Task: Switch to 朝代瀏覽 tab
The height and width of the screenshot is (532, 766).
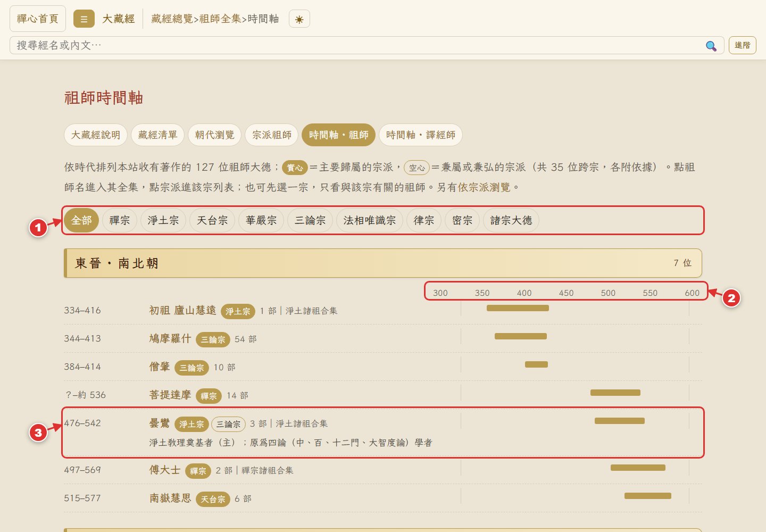Action: coord(214,135)
